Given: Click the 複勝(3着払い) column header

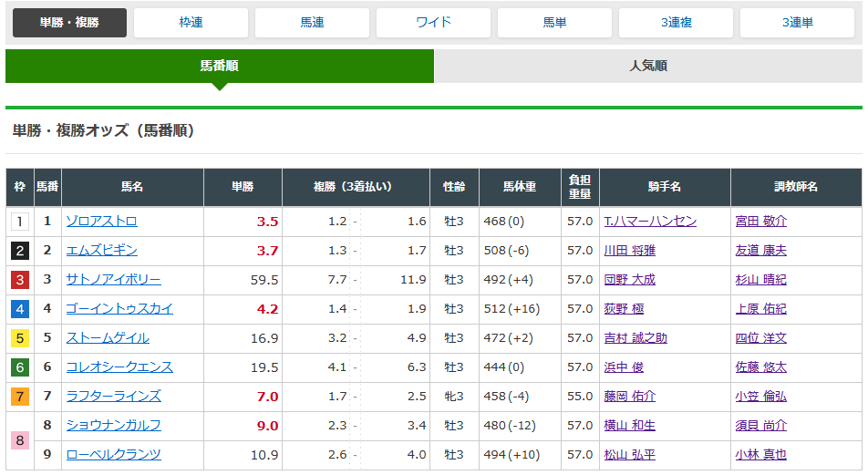Looking at the screenshot, I should 356,187.
